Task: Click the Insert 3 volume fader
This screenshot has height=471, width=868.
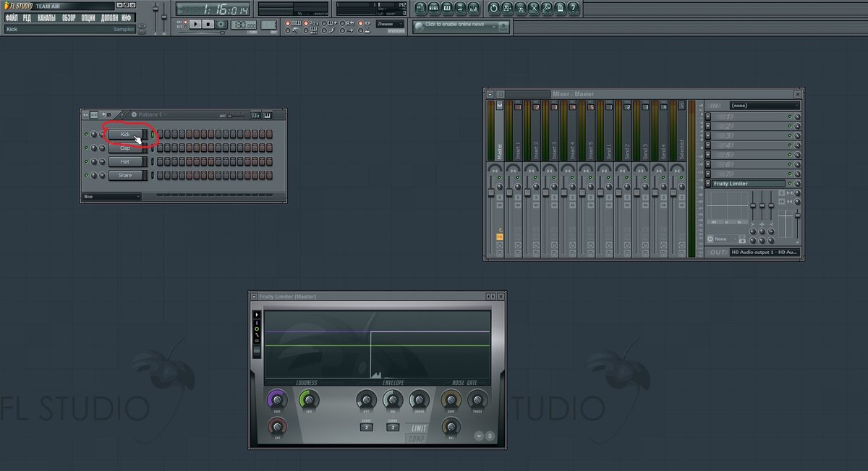Action: coord(546,192)
